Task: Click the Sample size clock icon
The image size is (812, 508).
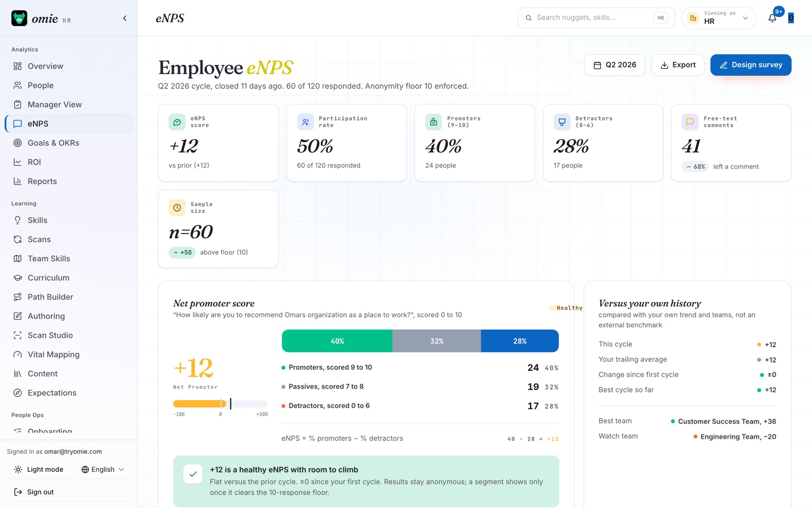Action: (177, 208)
